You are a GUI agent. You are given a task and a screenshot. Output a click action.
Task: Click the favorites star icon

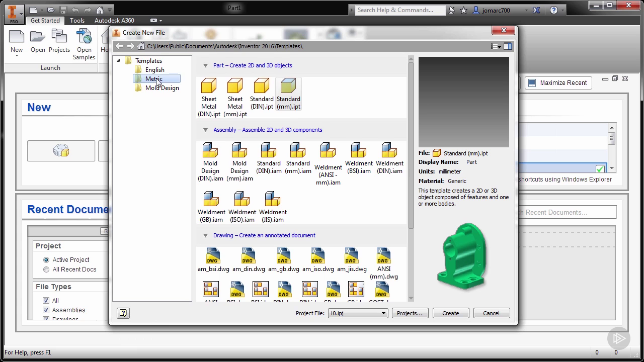click(x=463, y=10)
